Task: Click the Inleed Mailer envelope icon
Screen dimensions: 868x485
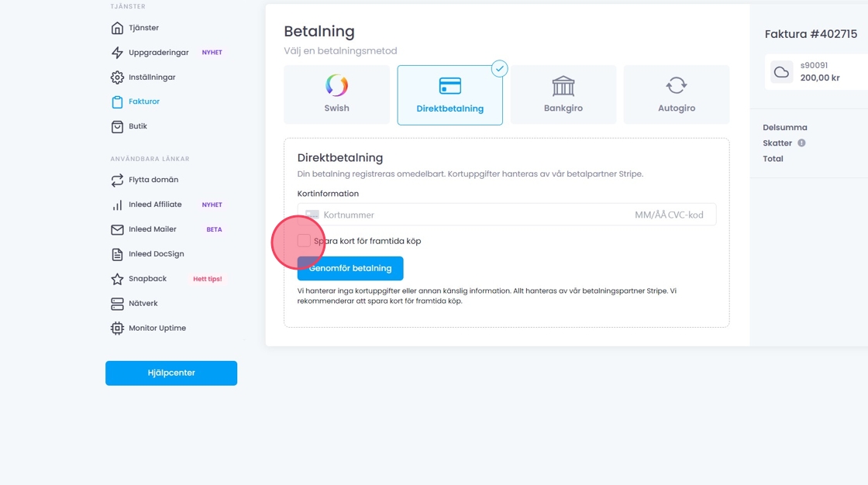Action: [117, 229]
